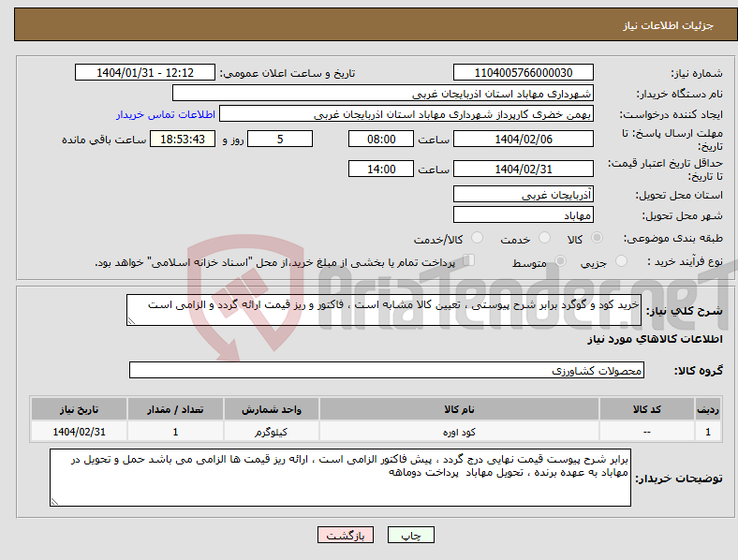Click the 14:00 validity time field

click(381, 169)
